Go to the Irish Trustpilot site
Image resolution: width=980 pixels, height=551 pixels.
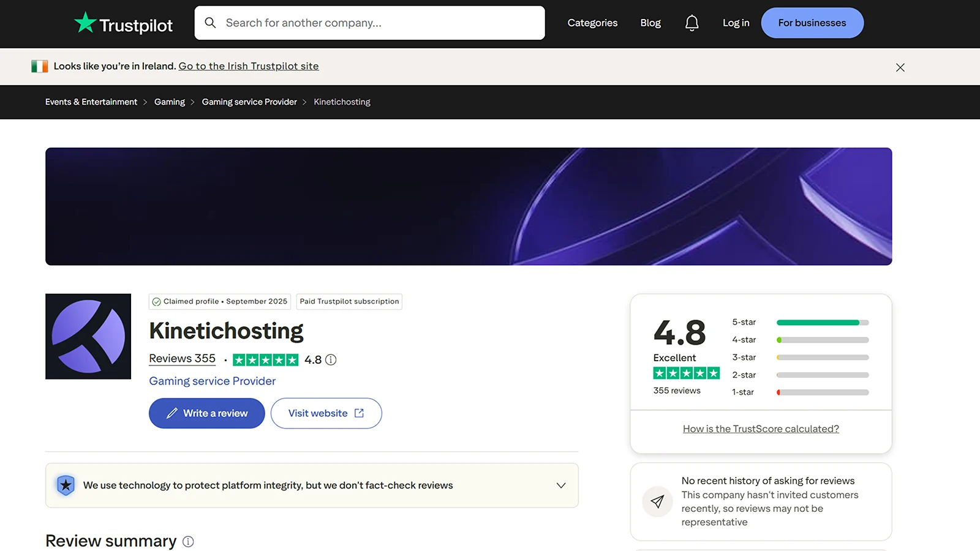coord(249,66)
